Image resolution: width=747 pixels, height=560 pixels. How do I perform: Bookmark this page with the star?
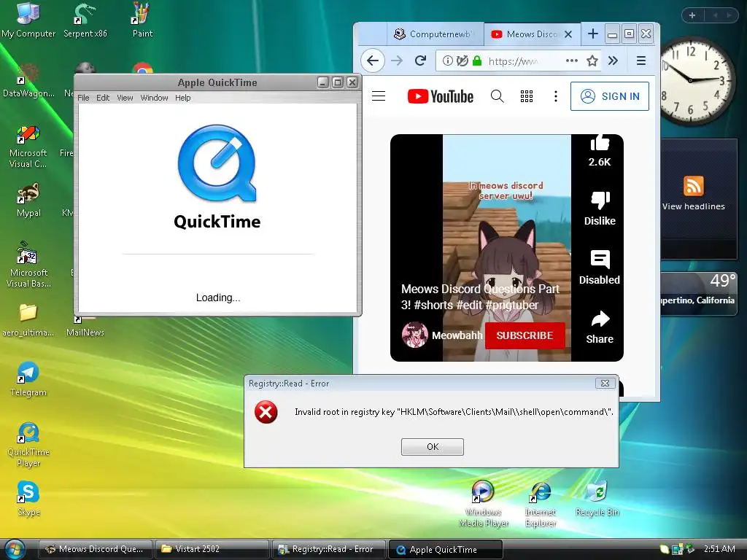pos(592,61)
